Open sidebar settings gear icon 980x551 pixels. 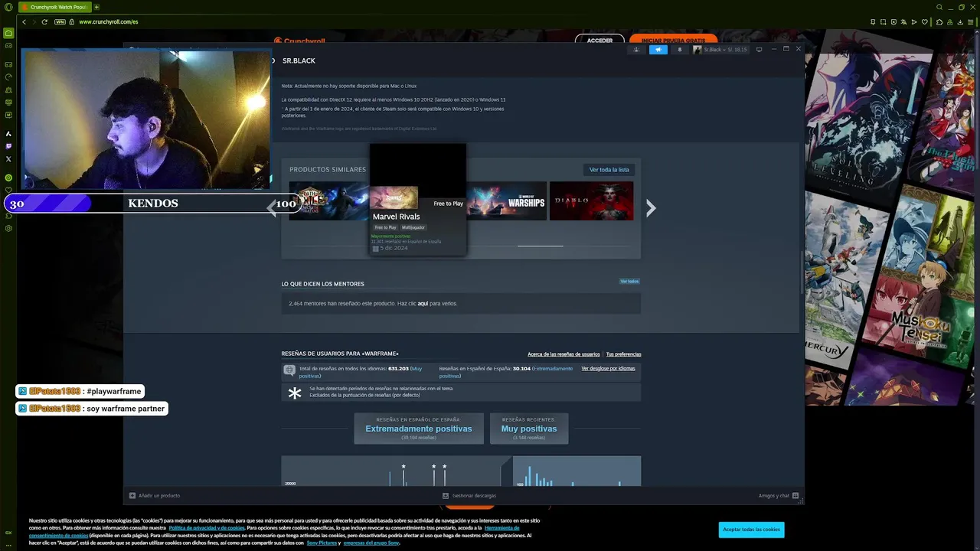[8, 228]
